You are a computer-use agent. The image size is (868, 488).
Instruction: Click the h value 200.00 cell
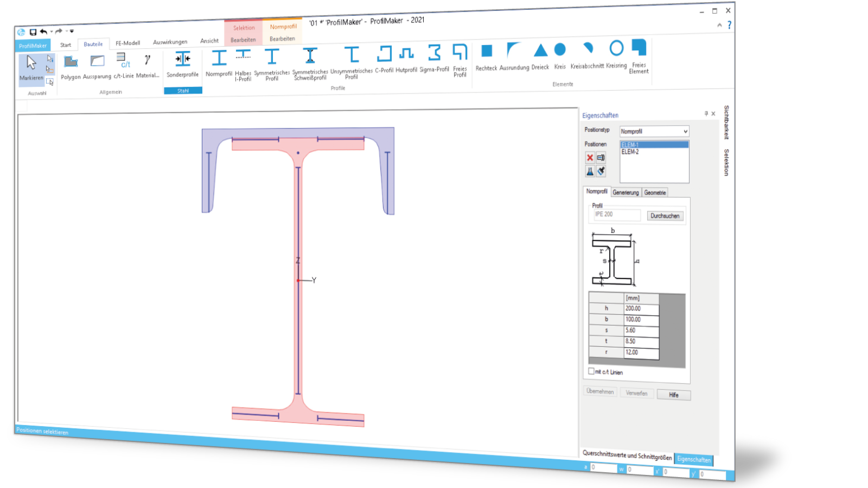(x=641, y=309)
